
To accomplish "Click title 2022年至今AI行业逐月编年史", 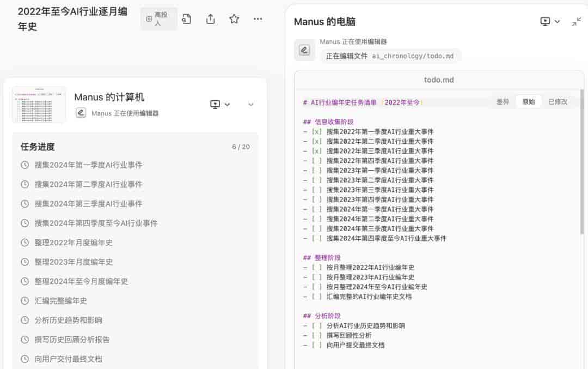I will point(72,19).
